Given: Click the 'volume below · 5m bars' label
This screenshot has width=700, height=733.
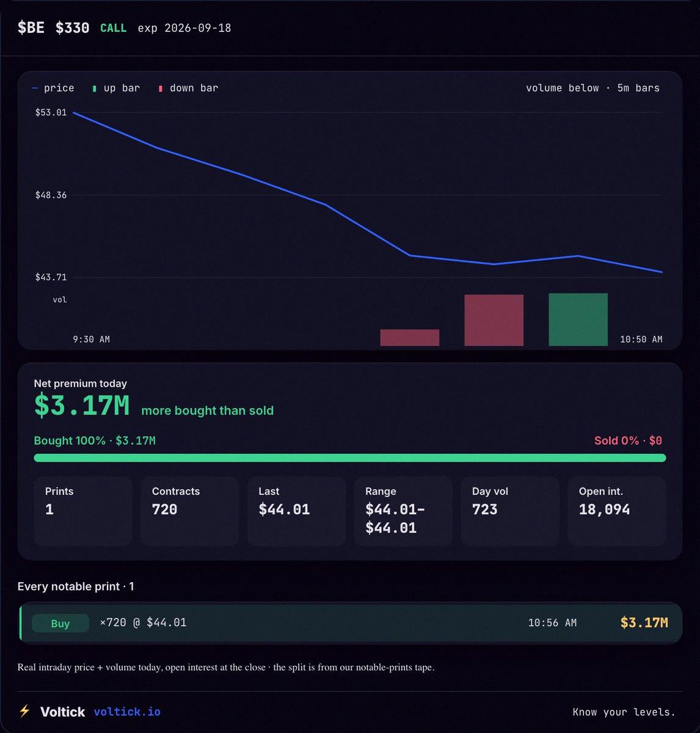Looking at the screenshot, I should 592,88.
